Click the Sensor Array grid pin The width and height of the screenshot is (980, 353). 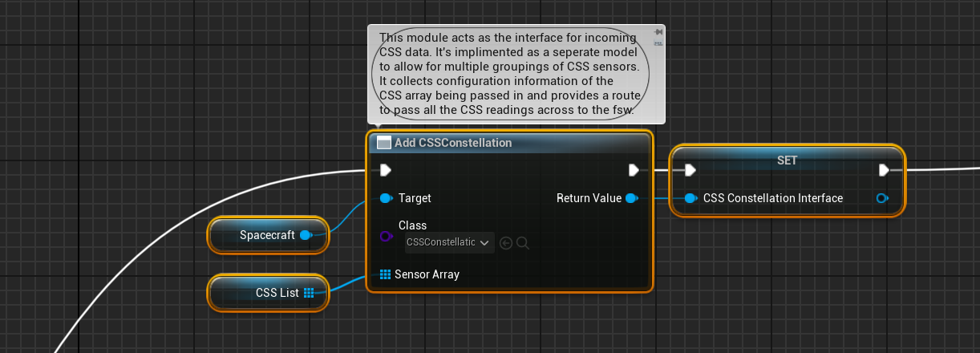385,274
